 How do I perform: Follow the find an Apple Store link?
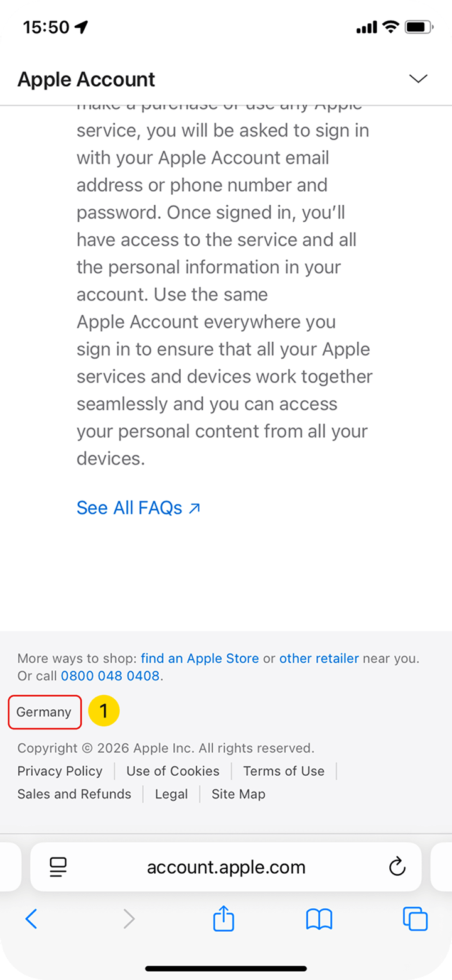(200, 658)
